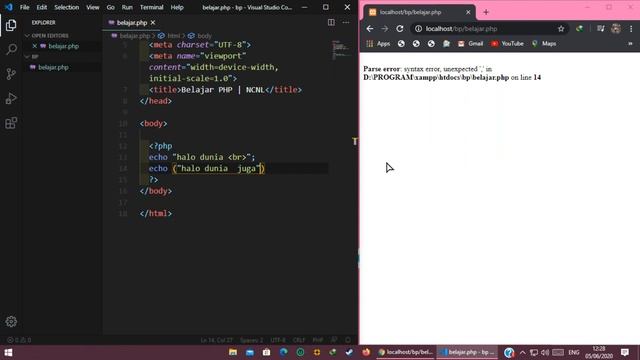Close the localhost/bp/belajar.php Chrome tab
Viewport: 640px width, 360px height.
(x=468, y=12)
